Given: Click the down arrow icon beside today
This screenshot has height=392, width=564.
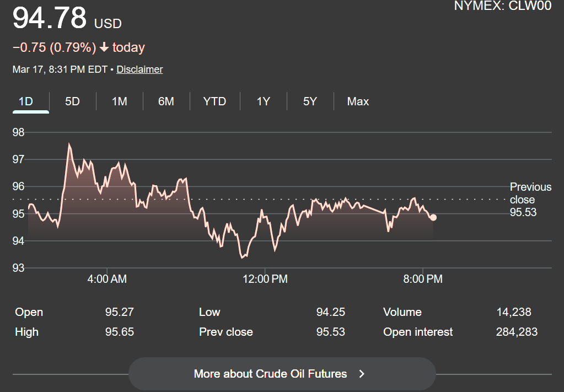Looking at the screenshot, I should [x=104, y=48].
